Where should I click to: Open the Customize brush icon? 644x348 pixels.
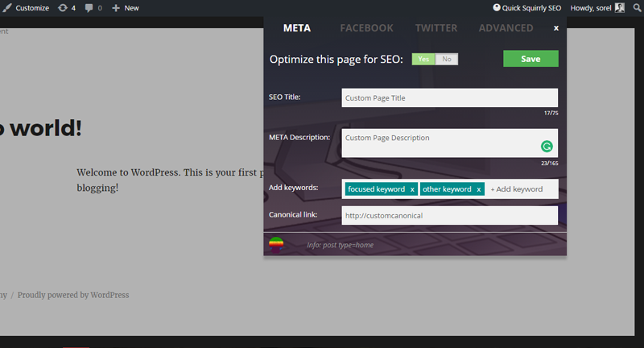coord(7,8)
